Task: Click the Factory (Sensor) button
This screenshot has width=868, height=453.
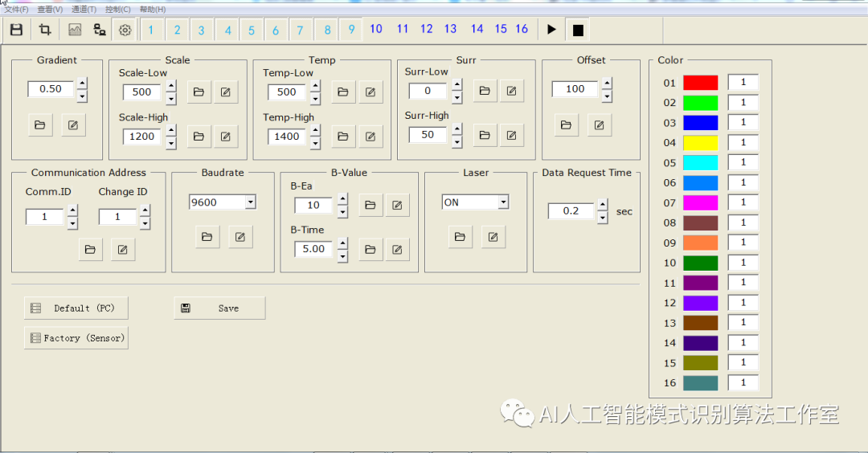Action: click(76, 338)
